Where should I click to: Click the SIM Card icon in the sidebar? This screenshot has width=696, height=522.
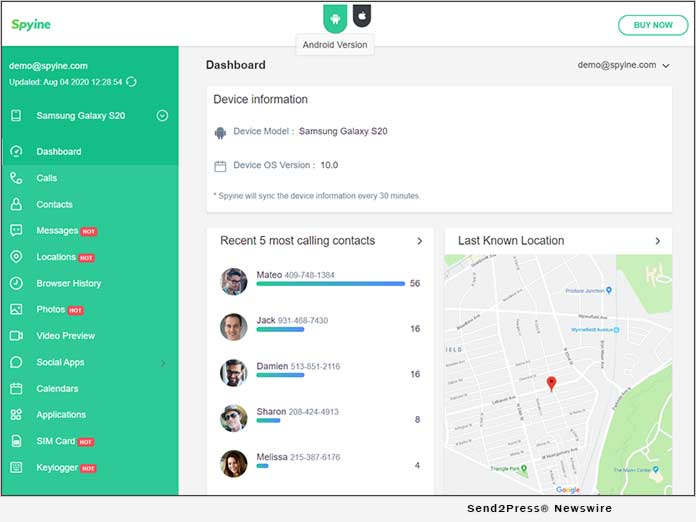(16, 441)
